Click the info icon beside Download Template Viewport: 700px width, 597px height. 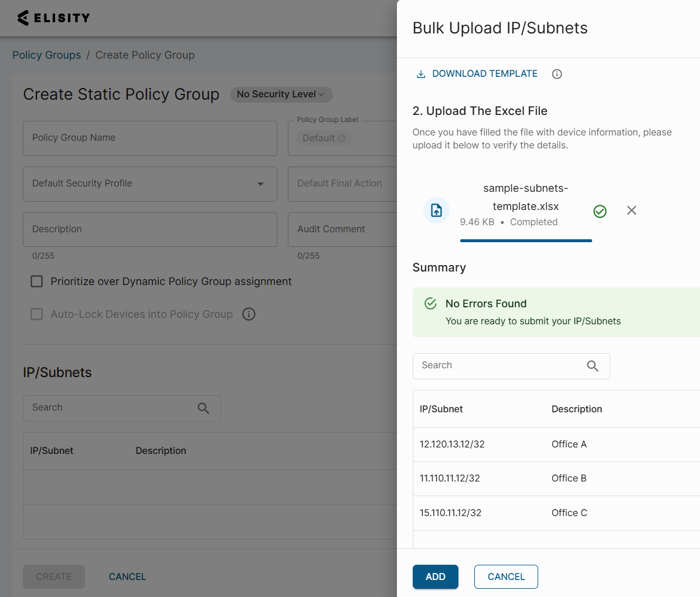(557, 74)
